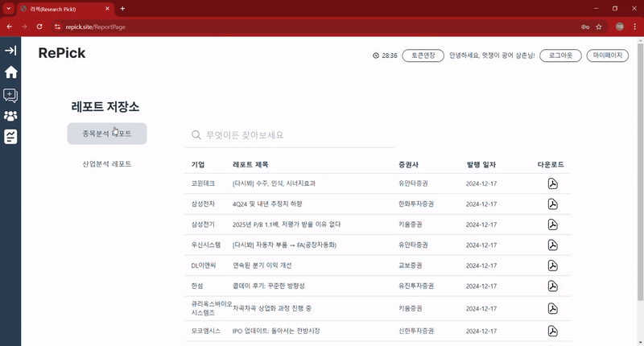The height and width of the screenshot is (346, 644).
Task: Click broker 교보증권 in DL이앤씨 row
Action: click(410, 266)
